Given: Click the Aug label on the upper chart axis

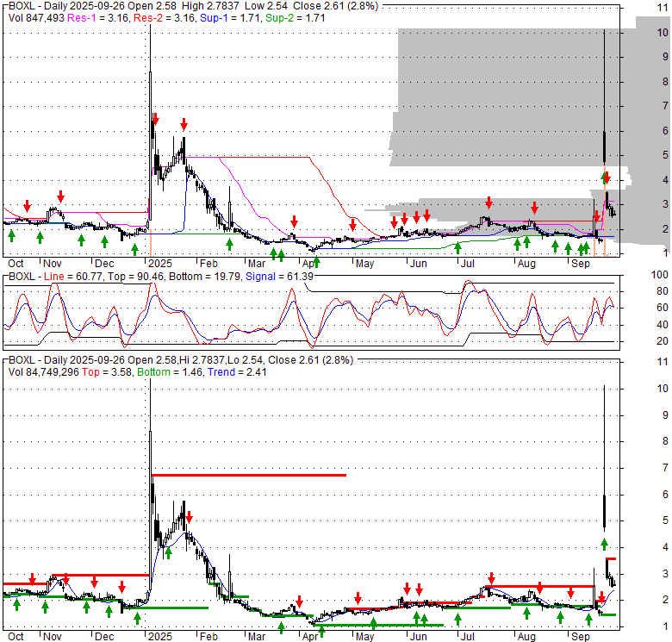Looking at the screenshot, I should pos(526,264).
